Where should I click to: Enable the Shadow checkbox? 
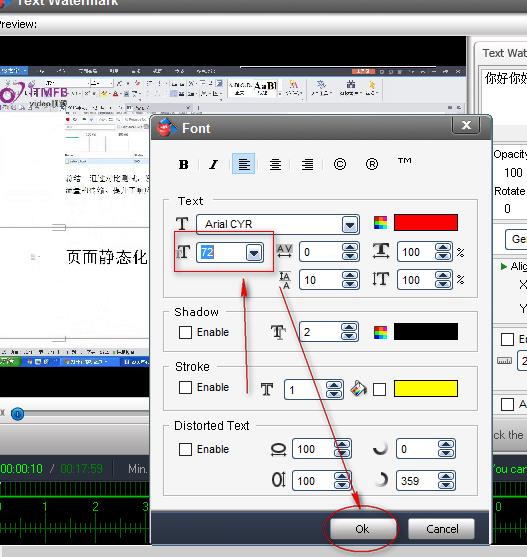click(185, 332)
